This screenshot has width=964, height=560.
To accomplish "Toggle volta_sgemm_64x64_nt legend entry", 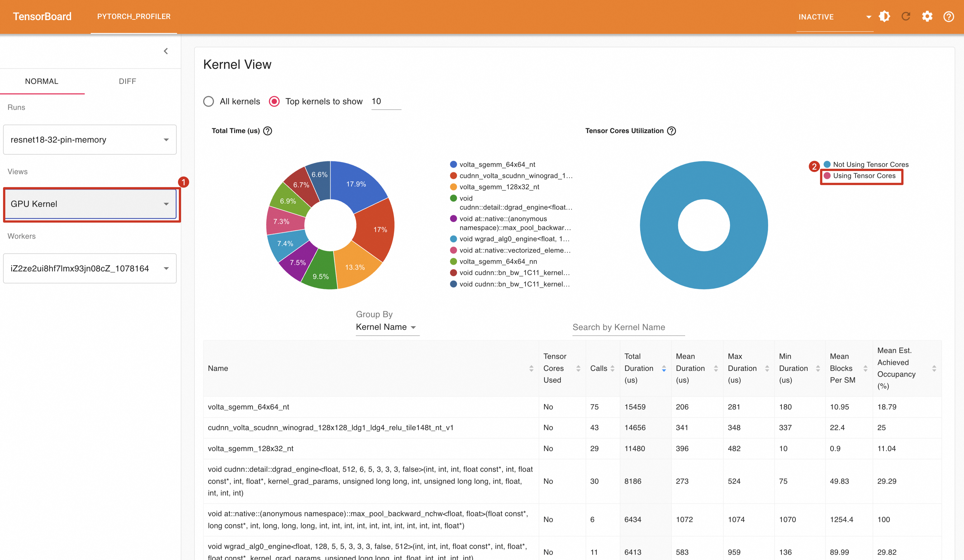I will point(493,165).
